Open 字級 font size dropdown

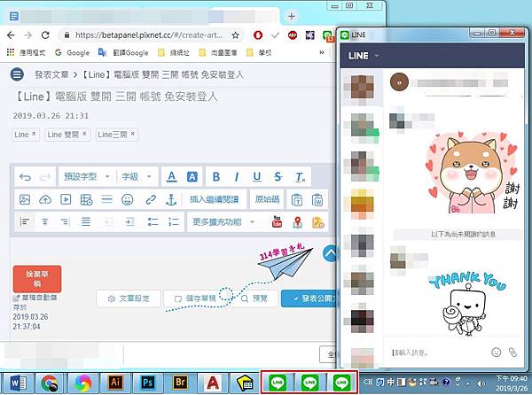137,176
